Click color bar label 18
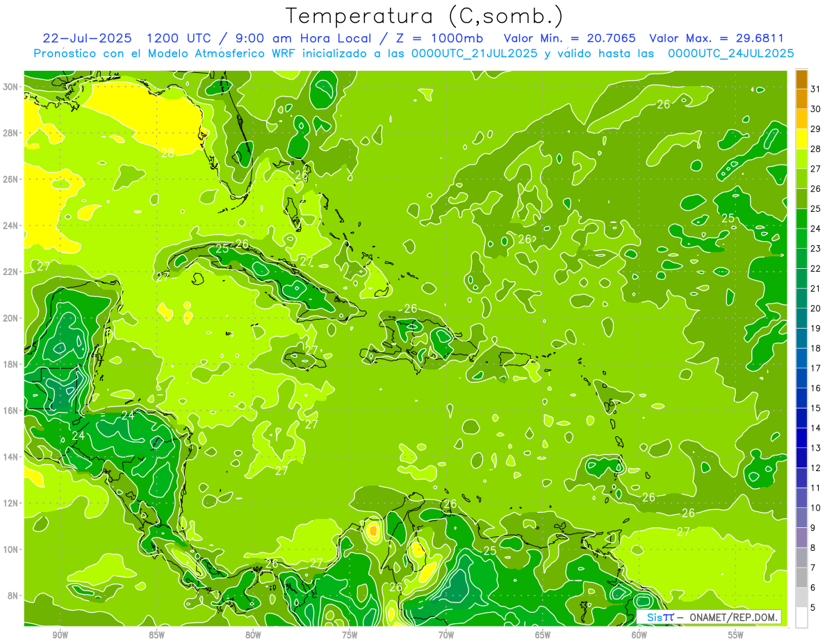Screen dimensions: 834x644 point(816,349)
